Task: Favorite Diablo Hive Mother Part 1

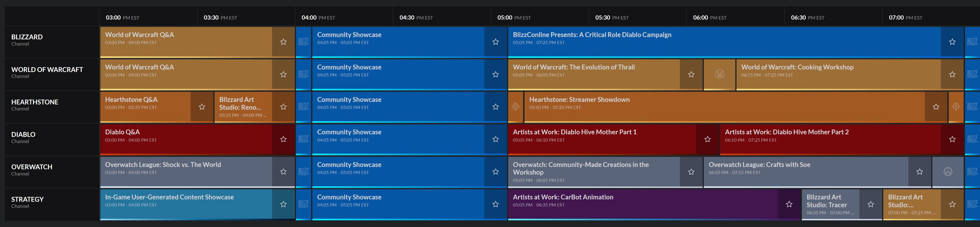Action: 707,139
